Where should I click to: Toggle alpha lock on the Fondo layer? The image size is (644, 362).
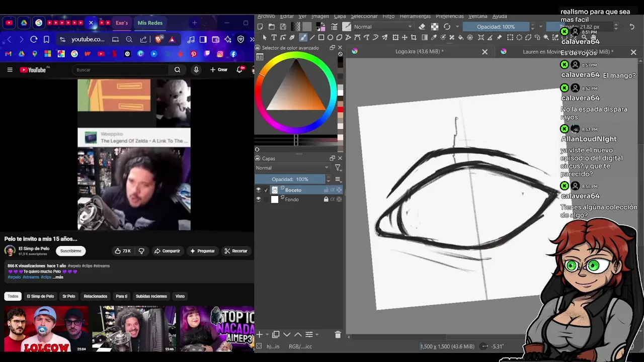tap(339, 200)
